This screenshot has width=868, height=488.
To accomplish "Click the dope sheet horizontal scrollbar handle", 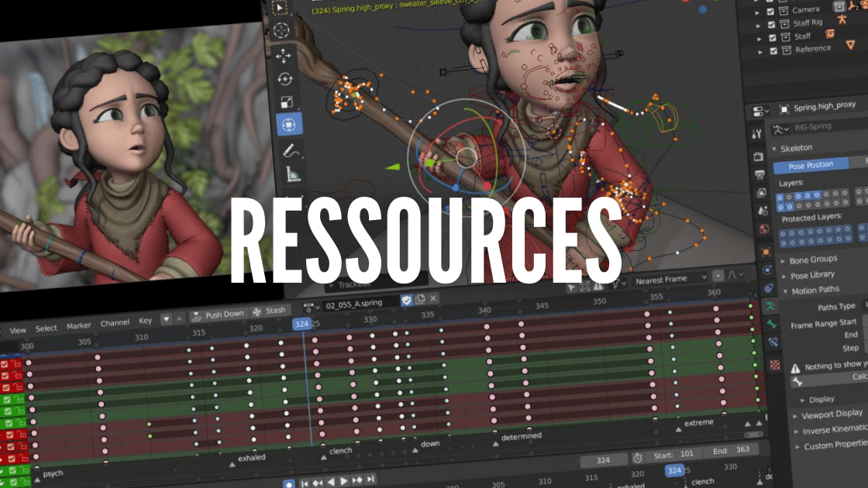I will pos(753,435).
